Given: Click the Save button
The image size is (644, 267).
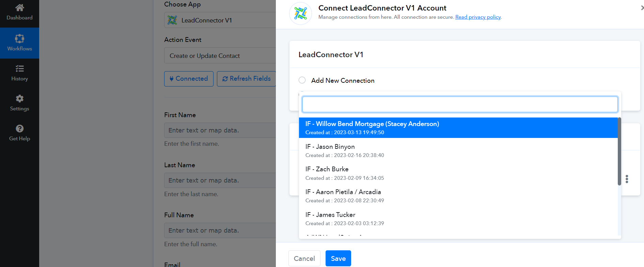Looking at the screenshot, I should tap(338, 258).
